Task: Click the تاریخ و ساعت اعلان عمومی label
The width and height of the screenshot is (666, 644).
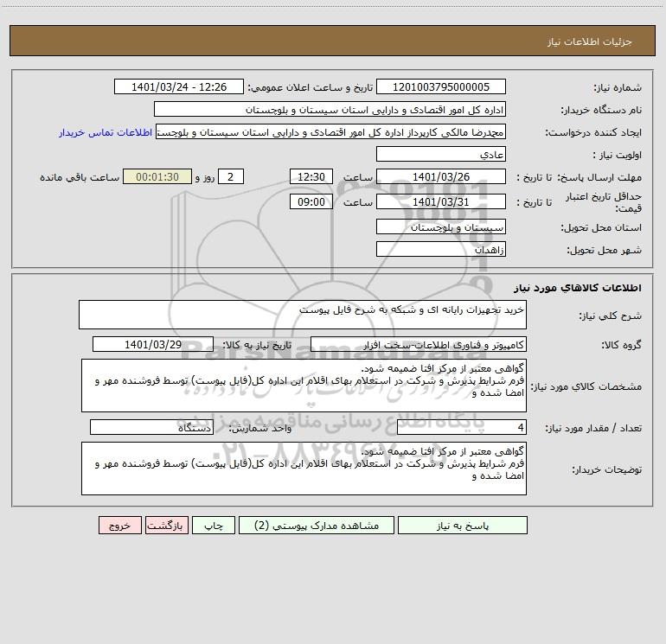Action: click(x=311, y=87)
